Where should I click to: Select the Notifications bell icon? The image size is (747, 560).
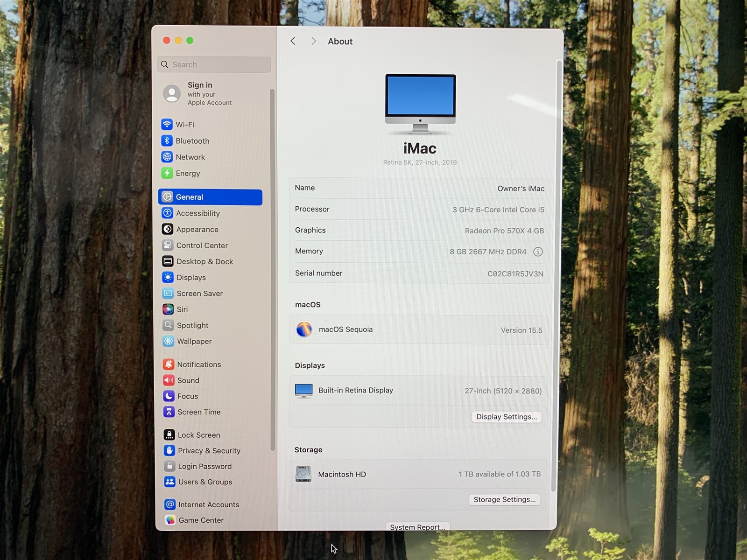click(x=169, y=364)
